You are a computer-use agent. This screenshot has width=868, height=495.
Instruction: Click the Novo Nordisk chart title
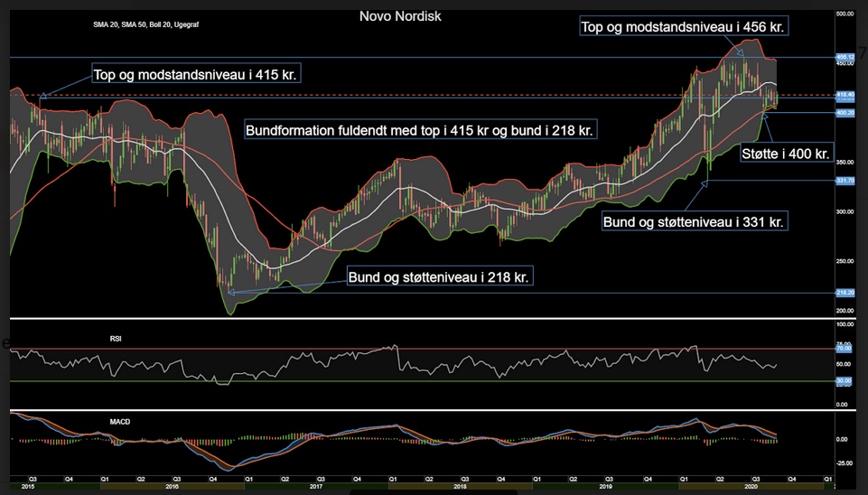400,16
